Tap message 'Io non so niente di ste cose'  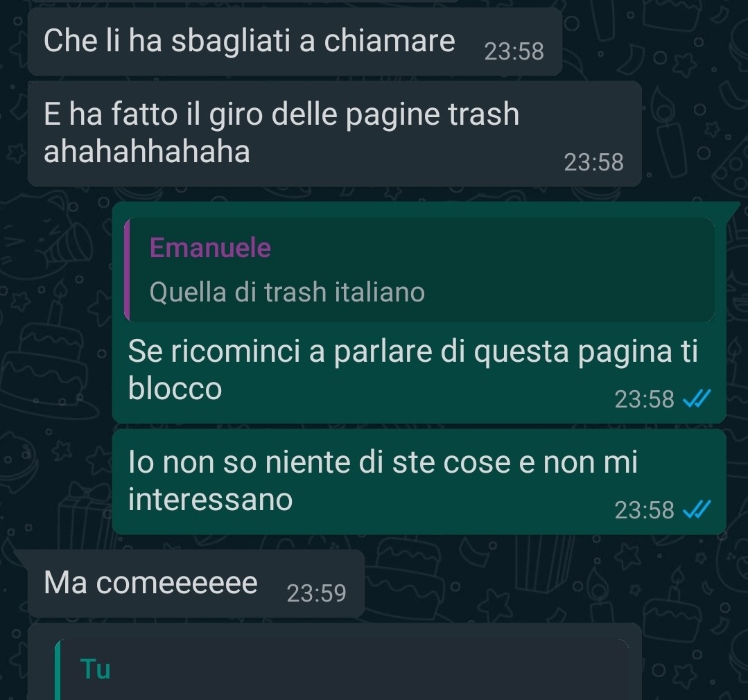pos(419,482)
